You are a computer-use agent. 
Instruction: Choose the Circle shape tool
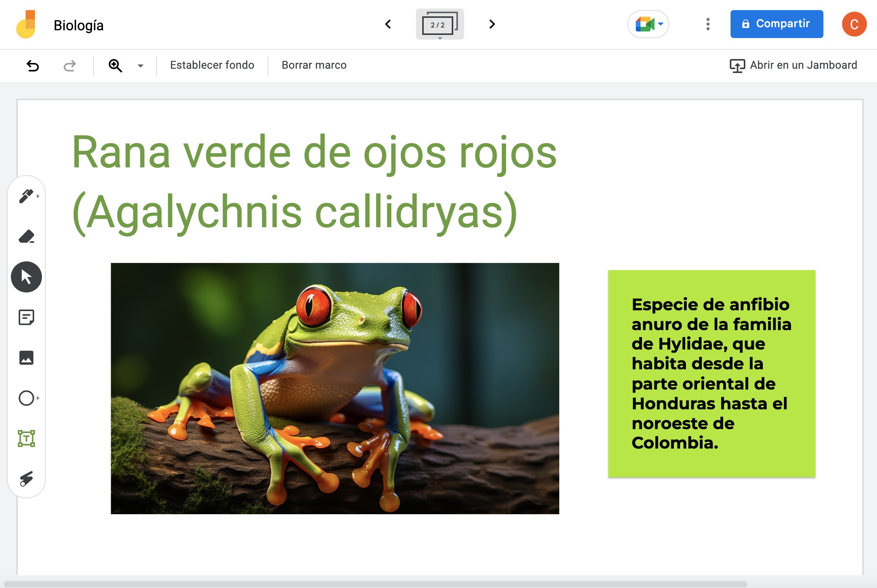(26, 398)
